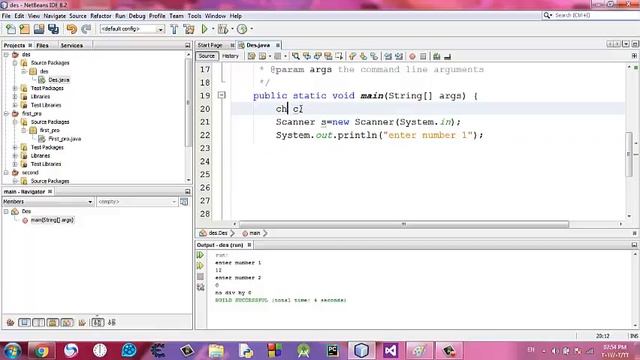
Task: Click the Open Project toolbar icon
Action: point(39,29)
